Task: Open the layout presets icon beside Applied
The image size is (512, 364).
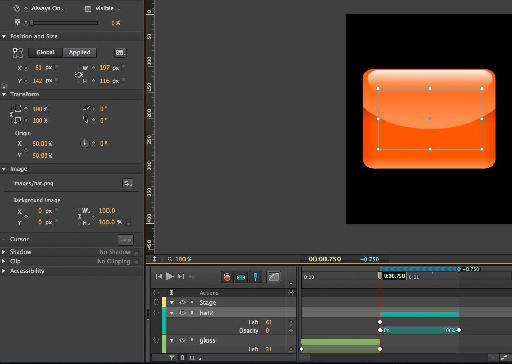Action: point(120,52)
